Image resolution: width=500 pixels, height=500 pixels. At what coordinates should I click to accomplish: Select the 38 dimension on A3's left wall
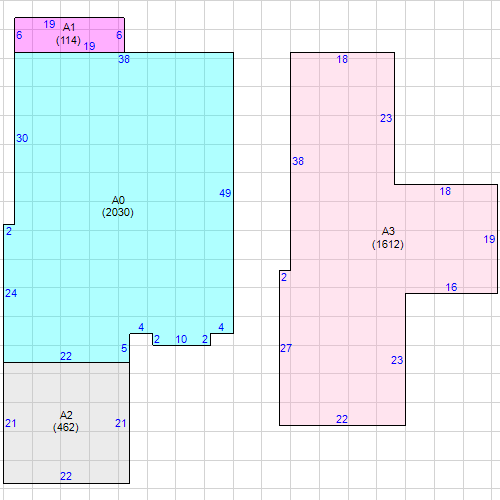tap(298, 161)
